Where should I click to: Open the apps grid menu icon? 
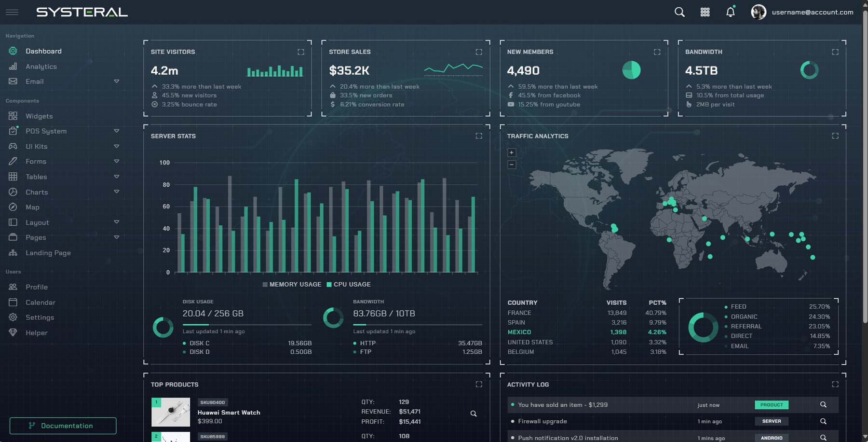tap(705, 12)
